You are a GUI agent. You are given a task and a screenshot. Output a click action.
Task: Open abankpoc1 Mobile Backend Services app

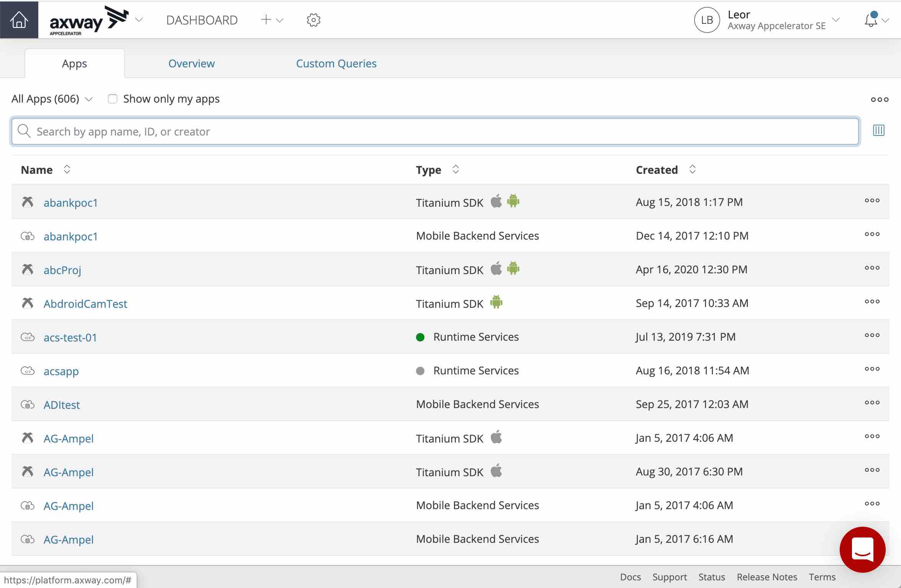click(x=70, y=236)
